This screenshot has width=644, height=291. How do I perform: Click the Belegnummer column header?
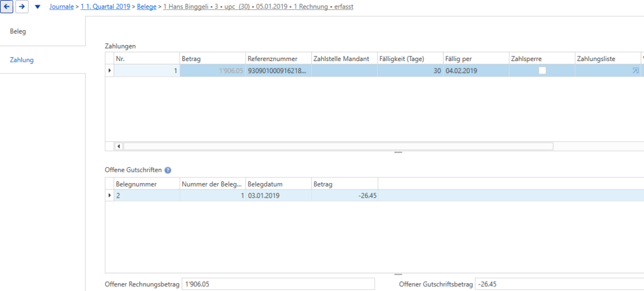pos(147,184)
